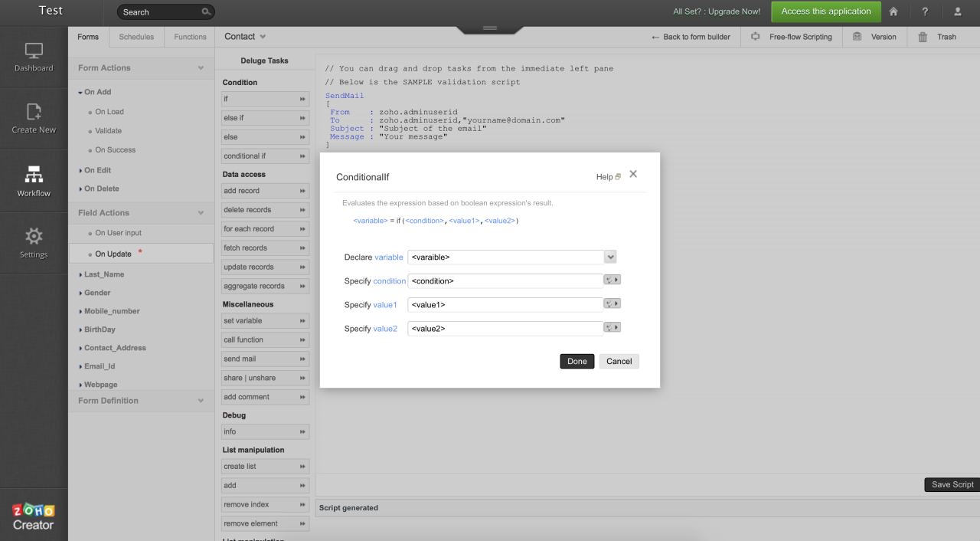Expand the Last_Name field node
Viewport: 980px width, 541px height.
pyautogui.click(x=80, y=274)
